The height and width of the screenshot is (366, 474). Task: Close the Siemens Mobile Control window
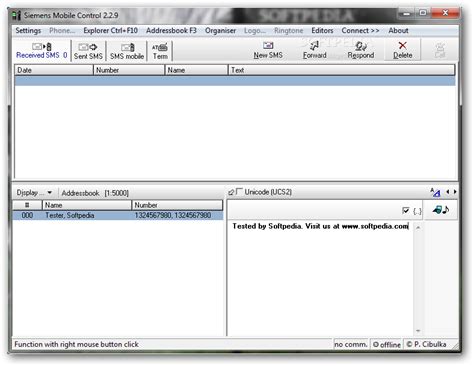point(445,13)
